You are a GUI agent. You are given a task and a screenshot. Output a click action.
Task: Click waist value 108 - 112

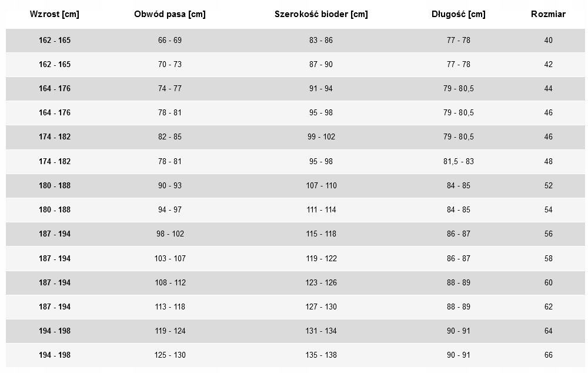(171, 282)
